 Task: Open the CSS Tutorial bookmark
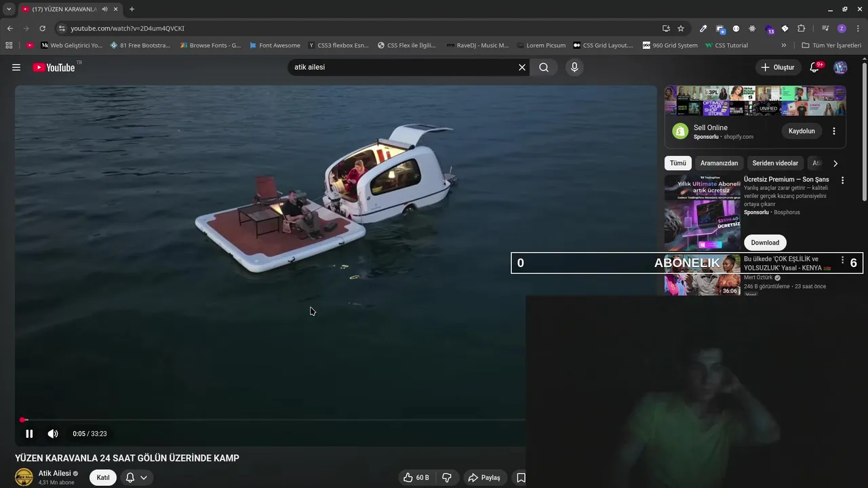pos(726,45)
